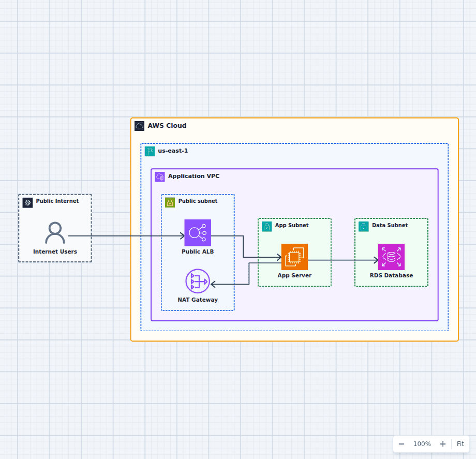Click the "Internet Users" caption
The width and height of the screenshot is (476, 459).
pos(55,251)
